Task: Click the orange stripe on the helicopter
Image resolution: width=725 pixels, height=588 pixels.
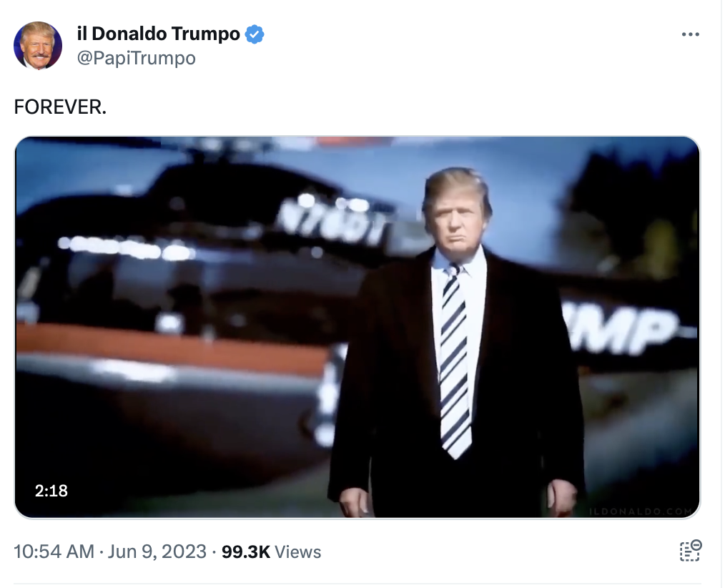Action: 171,346
